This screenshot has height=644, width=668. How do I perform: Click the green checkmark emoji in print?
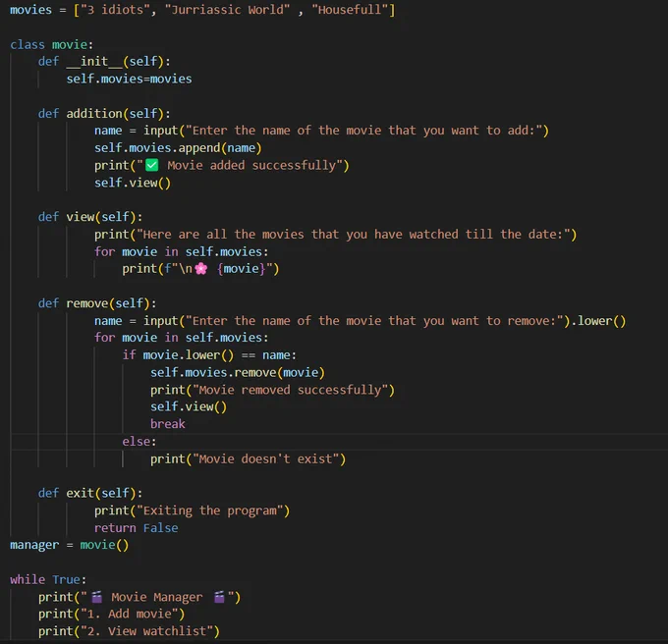pos(152,165)
